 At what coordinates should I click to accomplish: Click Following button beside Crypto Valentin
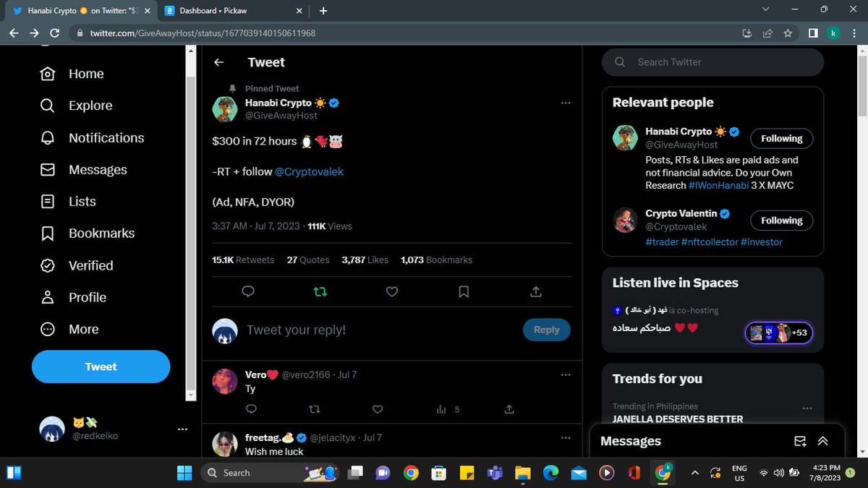pyautogui.click(x=781, y=221)
